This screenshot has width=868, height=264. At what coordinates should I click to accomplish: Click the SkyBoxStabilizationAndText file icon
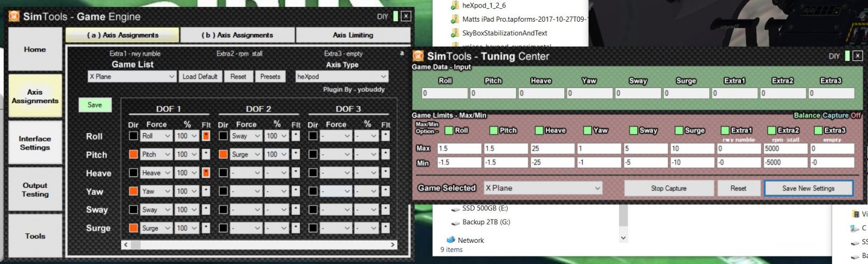click(x=455, y=33)
